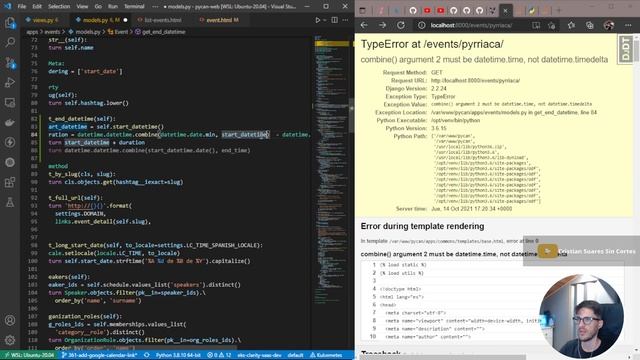The height and width of the screenshot is (360, 640).
Task: Close the active browser tab
Action: tap(505, 11)
